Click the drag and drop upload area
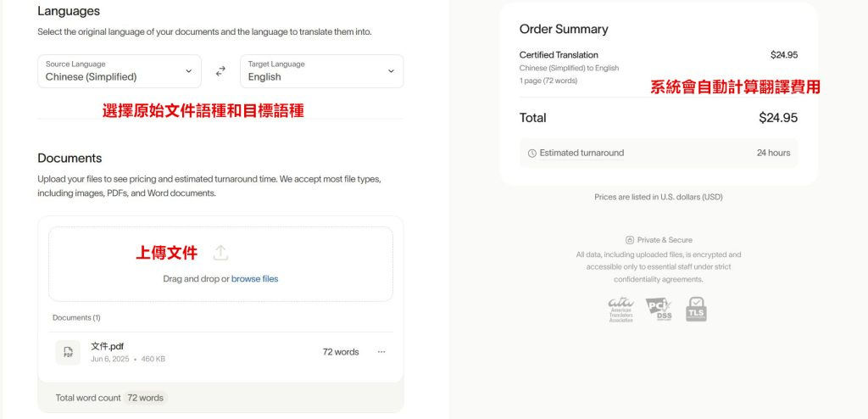 pyautogui.click(x=220, y=264)
